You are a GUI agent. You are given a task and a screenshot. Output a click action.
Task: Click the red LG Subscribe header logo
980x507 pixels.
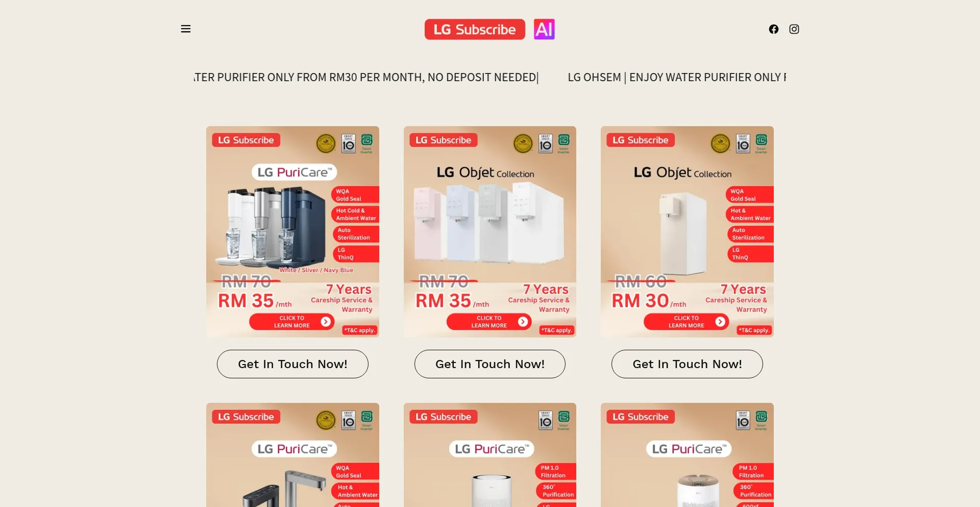click(x=475, y=29)
